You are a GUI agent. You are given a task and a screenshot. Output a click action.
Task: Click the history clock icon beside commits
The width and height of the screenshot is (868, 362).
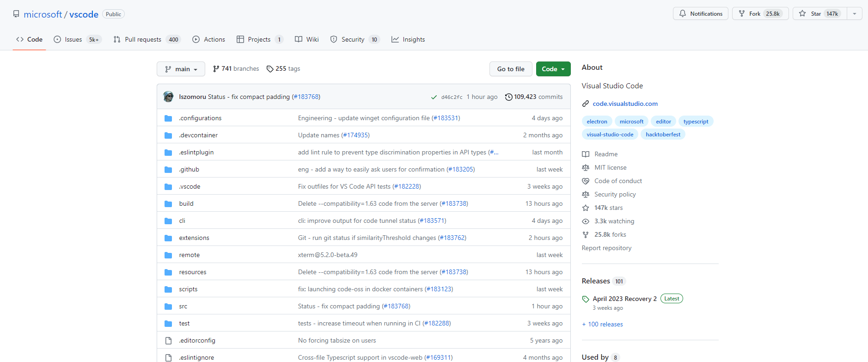click(x=509, y=97)
